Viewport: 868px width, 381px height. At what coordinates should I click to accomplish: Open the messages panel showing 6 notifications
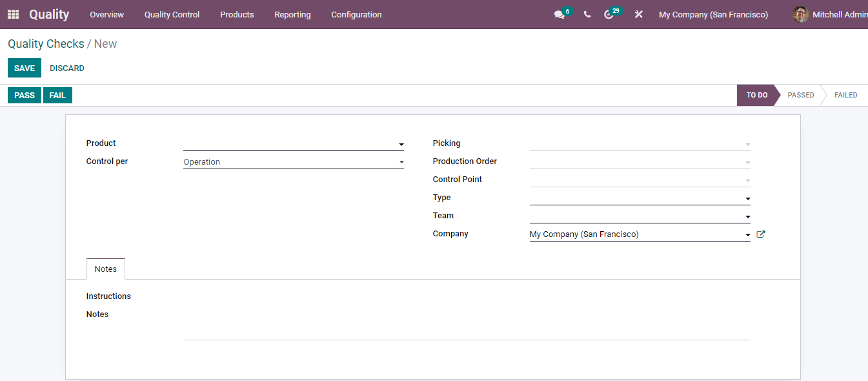(x=559, y=14)
